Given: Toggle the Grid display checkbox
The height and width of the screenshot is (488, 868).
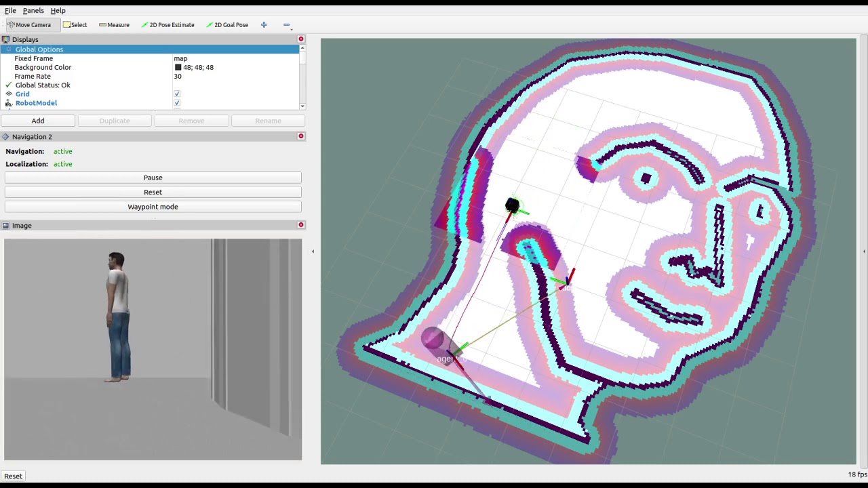Looking at the screenshot, I should (x=177, y=94).
